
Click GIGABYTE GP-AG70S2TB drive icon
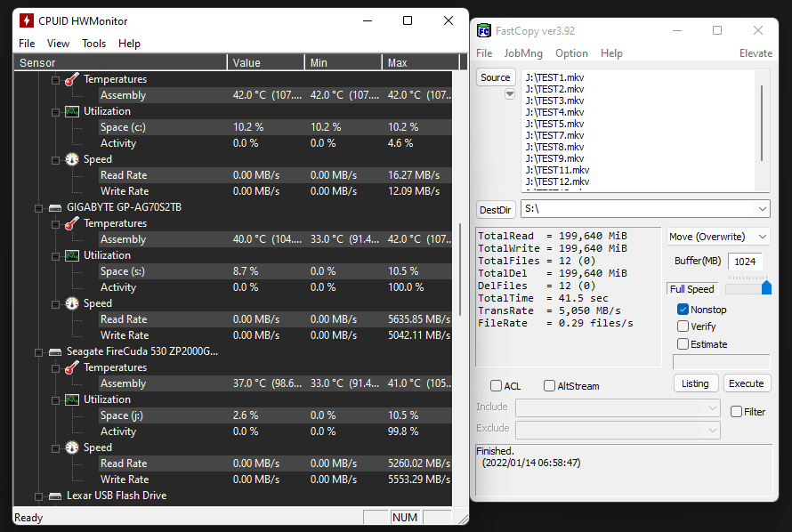pyautogui.click(x=55, y=208)
